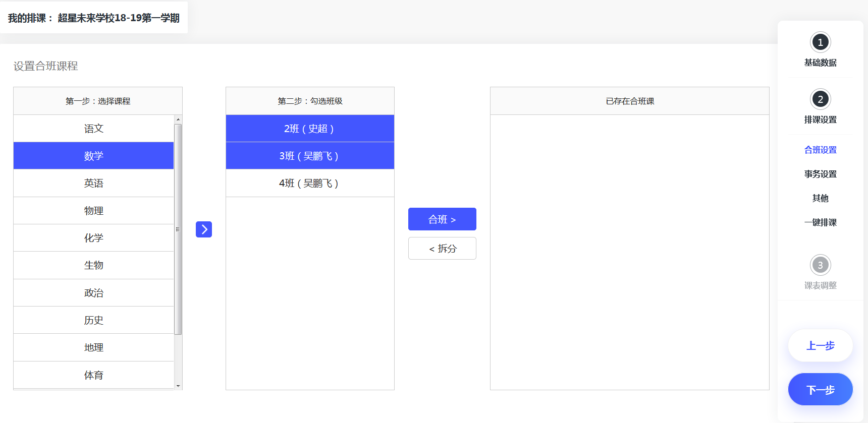Click the blue right-arrow transfer icon

point(204,229)
